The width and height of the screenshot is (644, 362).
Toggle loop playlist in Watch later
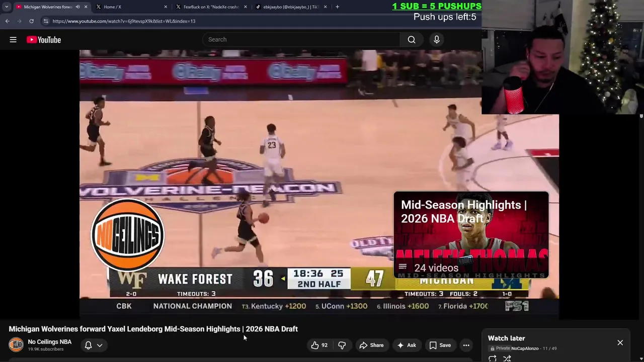click(x=493, y=358)
